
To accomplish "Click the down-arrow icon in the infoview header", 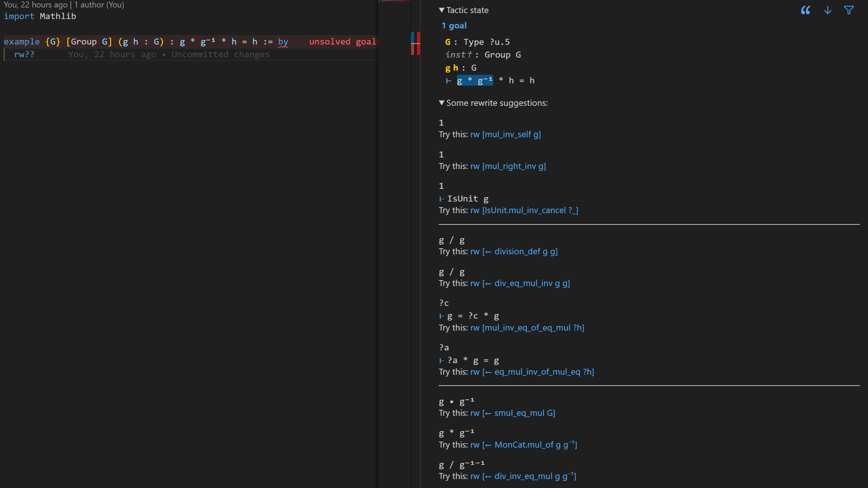I will click(x=828, y=10).
